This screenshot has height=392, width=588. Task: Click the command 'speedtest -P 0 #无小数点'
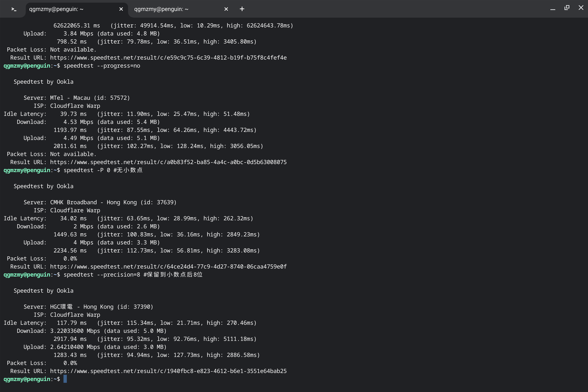[x=103, y=170]
